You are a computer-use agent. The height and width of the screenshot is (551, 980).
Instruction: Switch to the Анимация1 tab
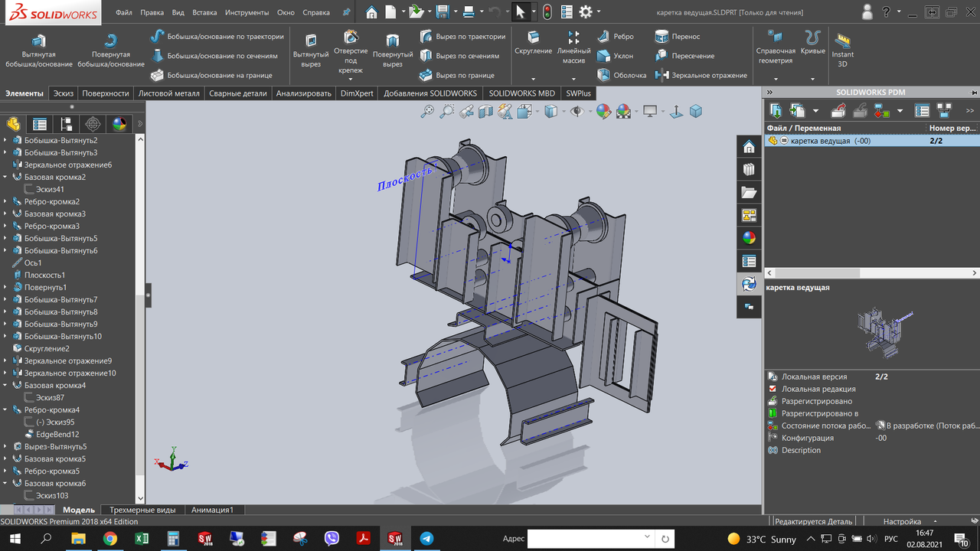pyautogui.click(x=212, y=510)
